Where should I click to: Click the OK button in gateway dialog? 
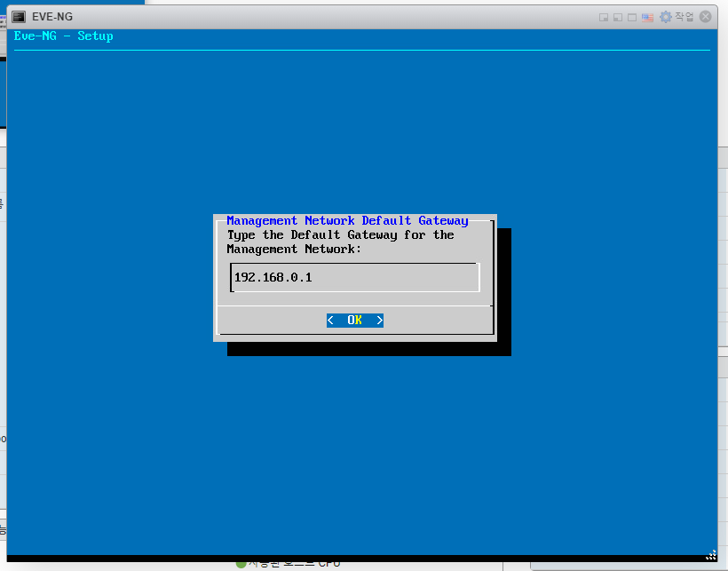(355, 321)
